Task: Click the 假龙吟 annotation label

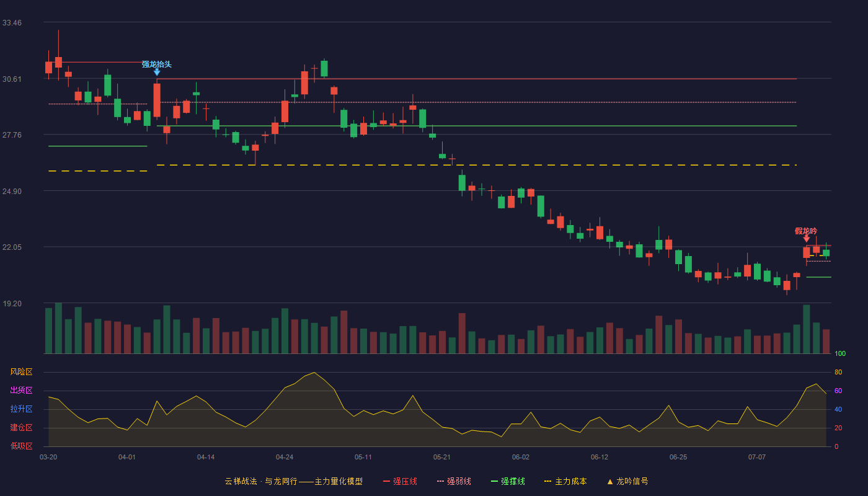Action: (x=806, y=231)
